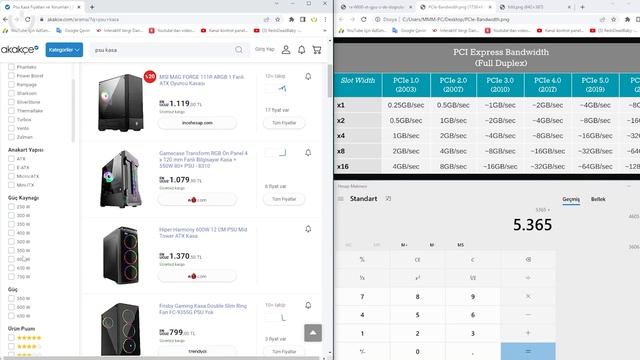Check the five-star product rating filter
The height and width of the screenshot is (360, 640).
coord(11,338)
